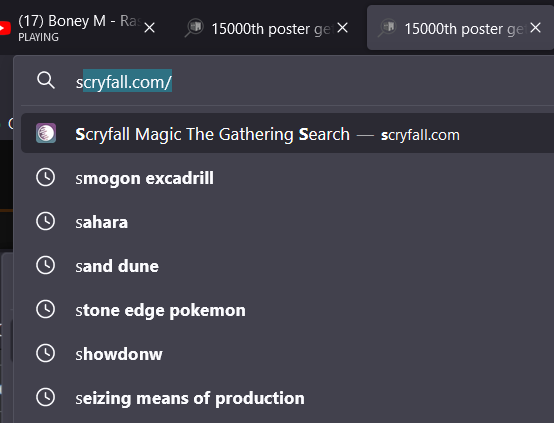Click the Scryfall favicon in suggestions
554x423 pixels.
coord(46,133)
